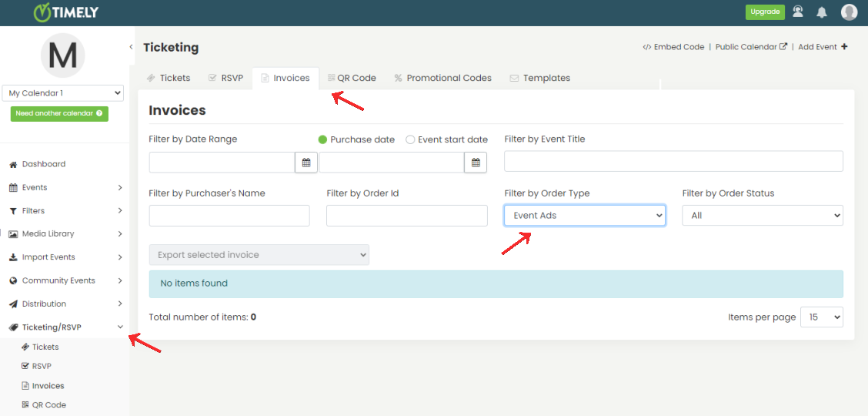Open the Promotional Codes tab
The image size is (868, 416).
[443, 78]
